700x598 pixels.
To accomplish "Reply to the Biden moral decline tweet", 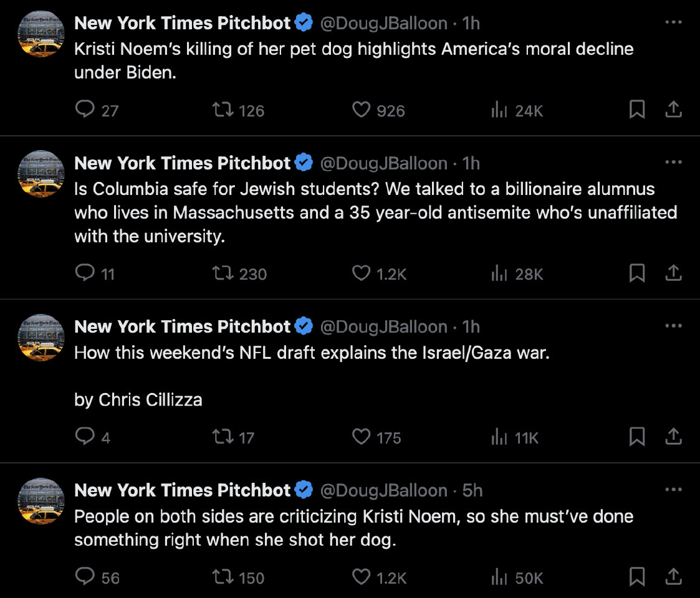I will click(84, 110).
